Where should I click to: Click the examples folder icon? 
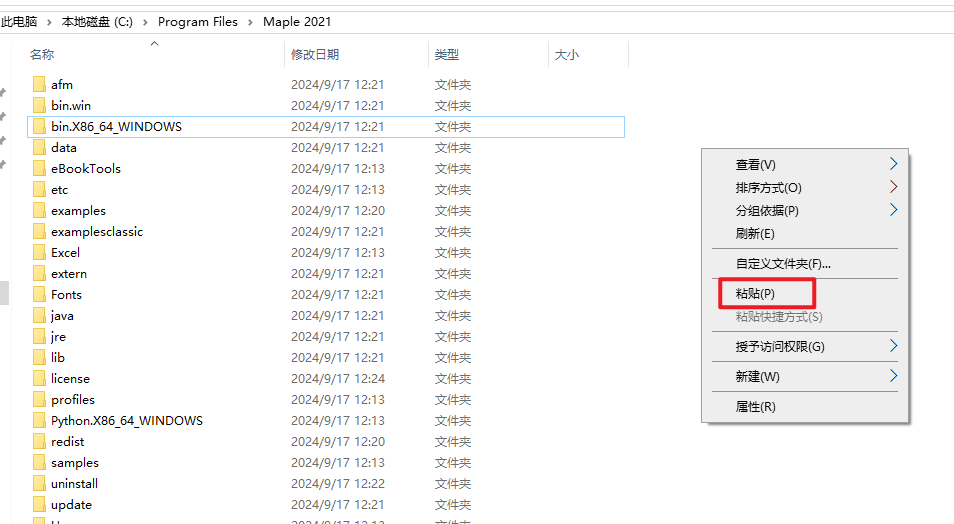[40, 210]
